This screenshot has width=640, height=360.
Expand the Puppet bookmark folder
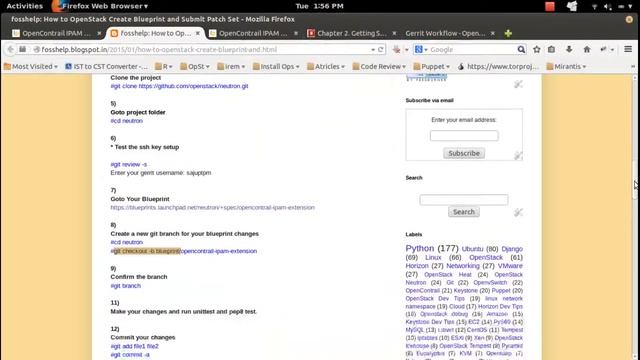[431, 66]
